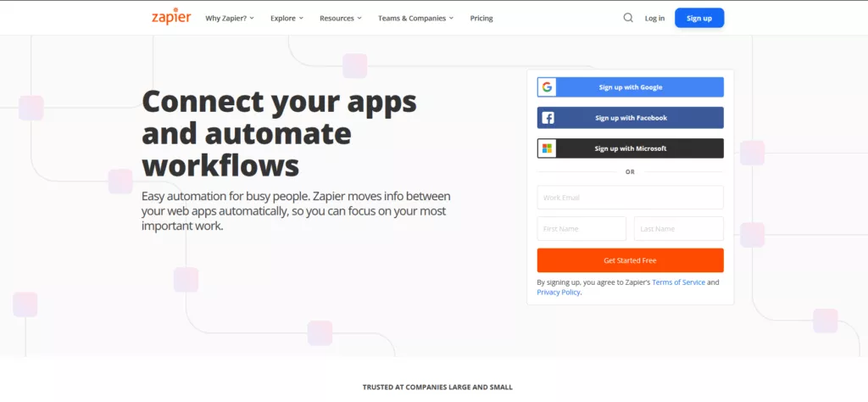Click the blue Sign up button
This screenshot has width=868, height=402.
[x=699, y=18]
